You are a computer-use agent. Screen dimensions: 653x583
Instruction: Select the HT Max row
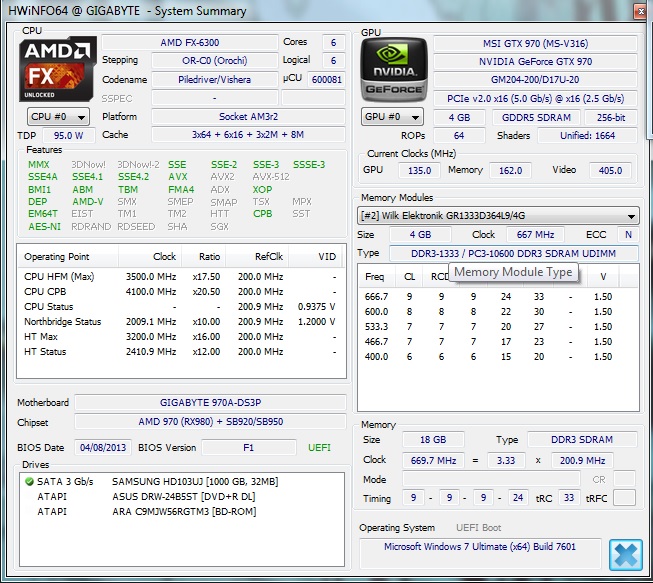[x=180, y=337]
